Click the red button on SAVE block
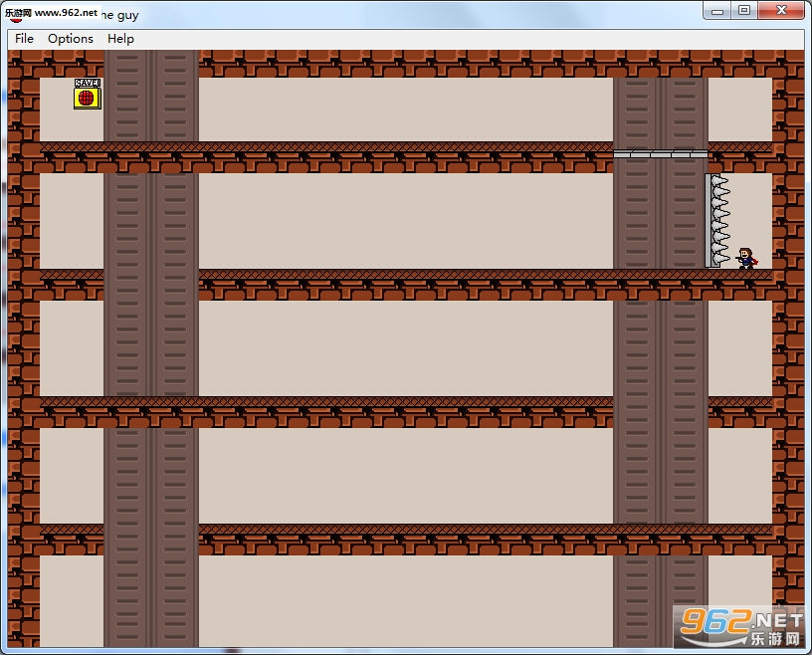812x655 pixels. 86,98
